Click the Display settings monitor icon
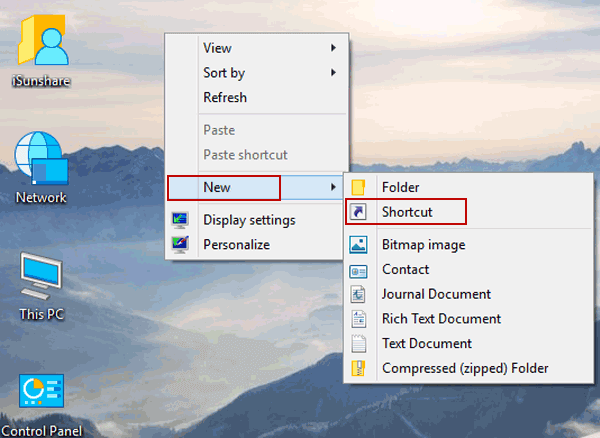This screenshot has height=438, width=600. pyautogui.click(x=180, y=220)
